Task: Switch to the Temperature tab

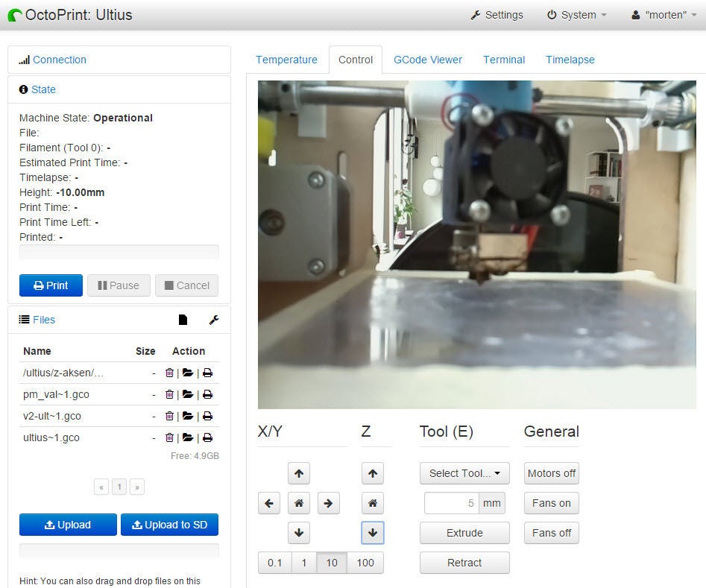Action: tap(286, 60)
